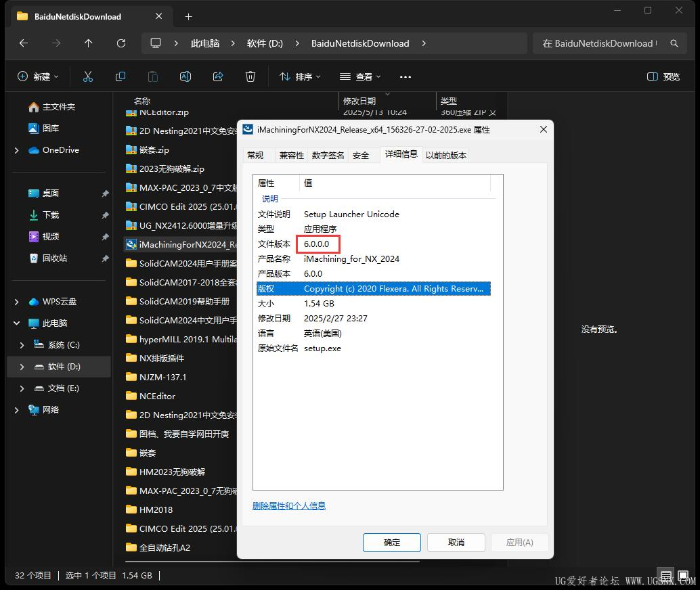Toggle the 预览 preview pane
700x590 pixels.
pos(663,76)
